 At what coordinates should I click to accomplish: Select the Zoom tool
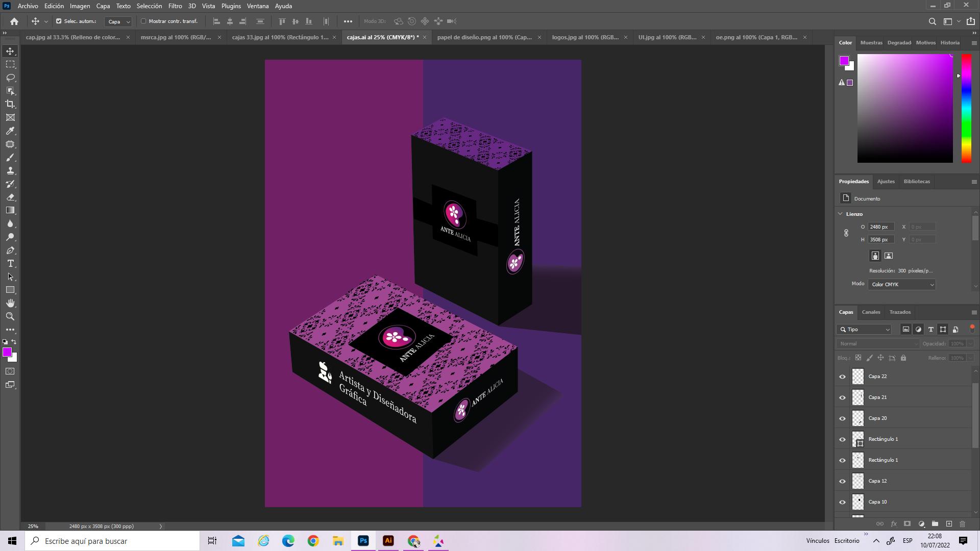pos(10,316)
